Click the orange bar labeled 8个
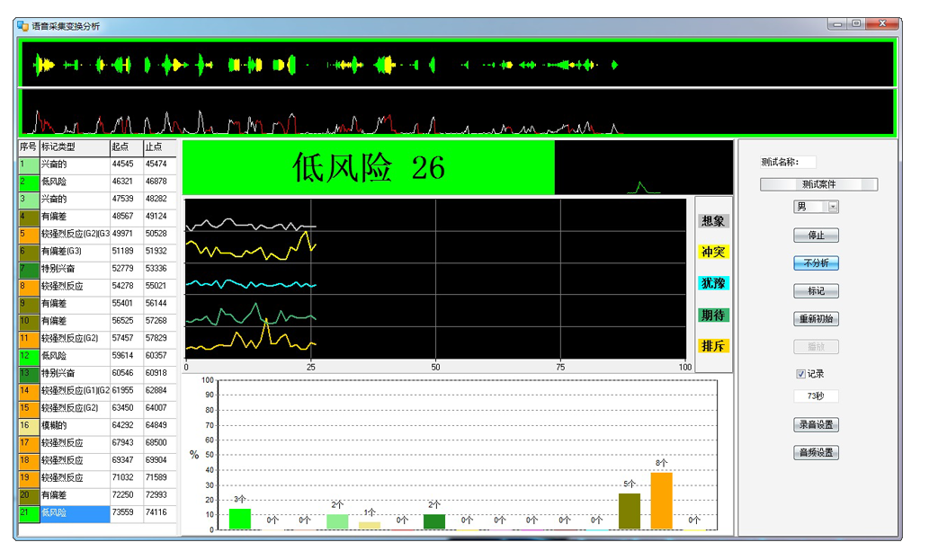 (661, 501)
